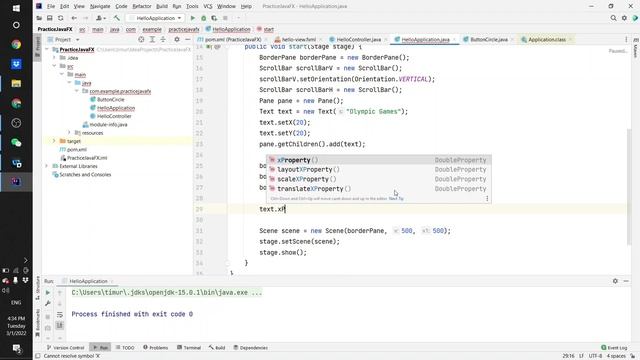Image resolution: width=640 pixels, height=360 pixels.
Task: Open the Dependencies tool window
Action: [250, 348]
